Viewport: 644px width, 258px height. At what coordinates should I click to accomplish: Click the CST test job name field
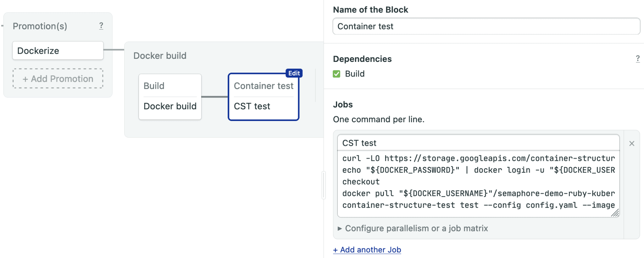coord(478,143)
